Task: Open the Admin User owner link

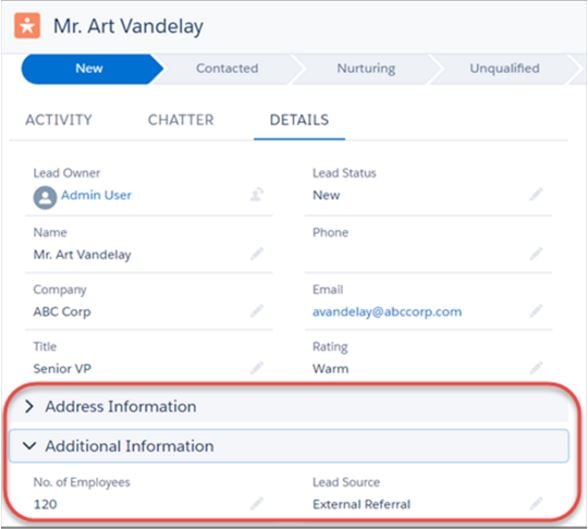Action: [x=96, y=195]
